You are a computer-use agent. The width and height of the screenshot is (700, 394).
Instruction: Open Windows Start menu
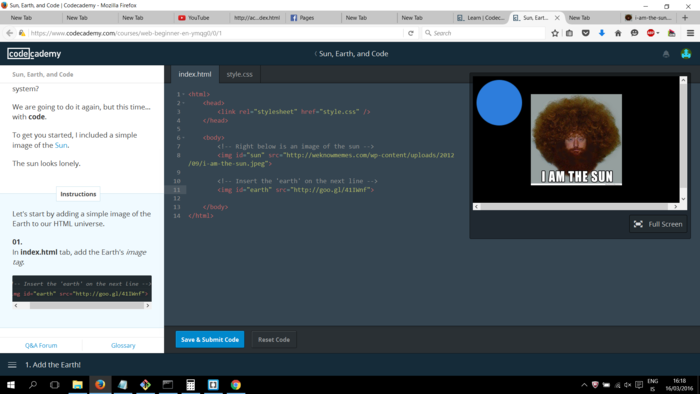coord(11,385)
